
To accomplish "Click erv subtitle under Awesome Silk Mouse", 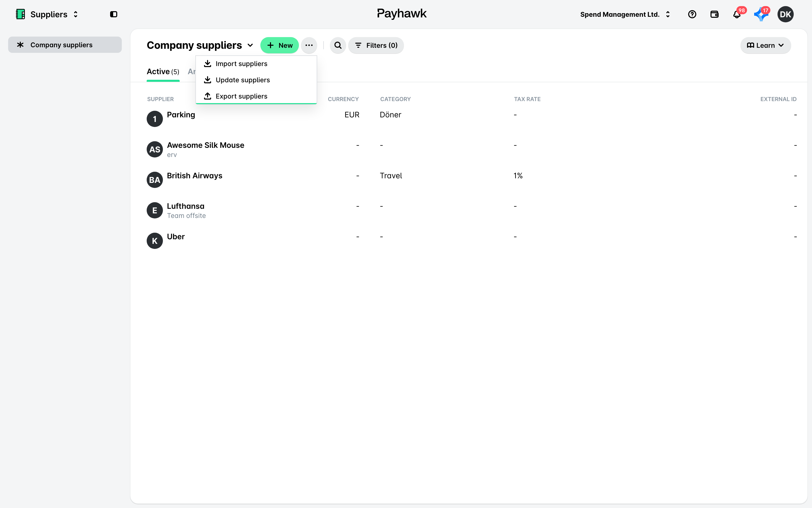I will pyautogui.click(x=172, y=155).
